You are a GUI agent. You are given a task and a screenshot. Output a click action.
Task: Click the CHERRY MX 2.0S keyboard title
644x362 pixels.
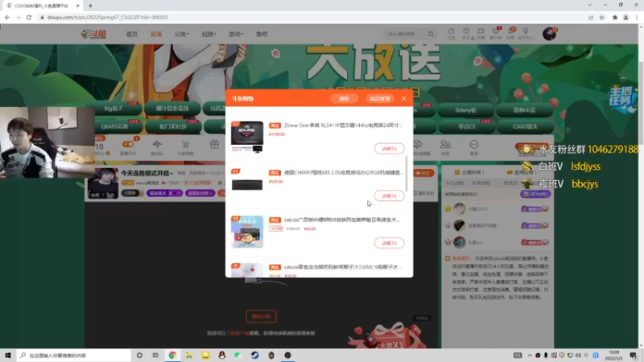[344, 172]
